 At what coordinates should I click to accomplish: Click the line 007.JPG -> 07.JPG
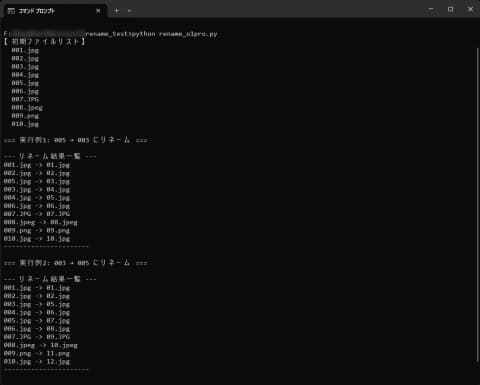pos(37,214)
